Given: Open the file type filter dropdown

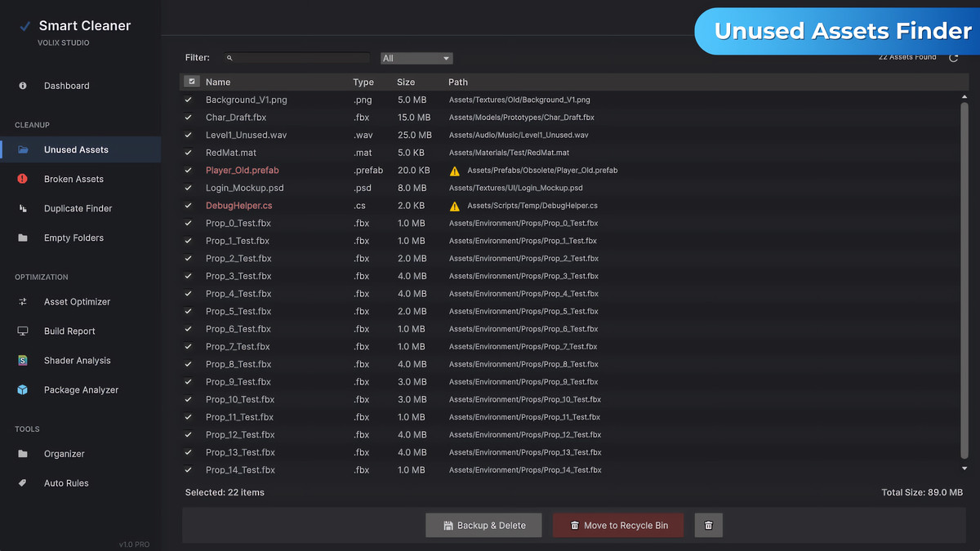Looking at the screenshot, I should click(416, 58).
